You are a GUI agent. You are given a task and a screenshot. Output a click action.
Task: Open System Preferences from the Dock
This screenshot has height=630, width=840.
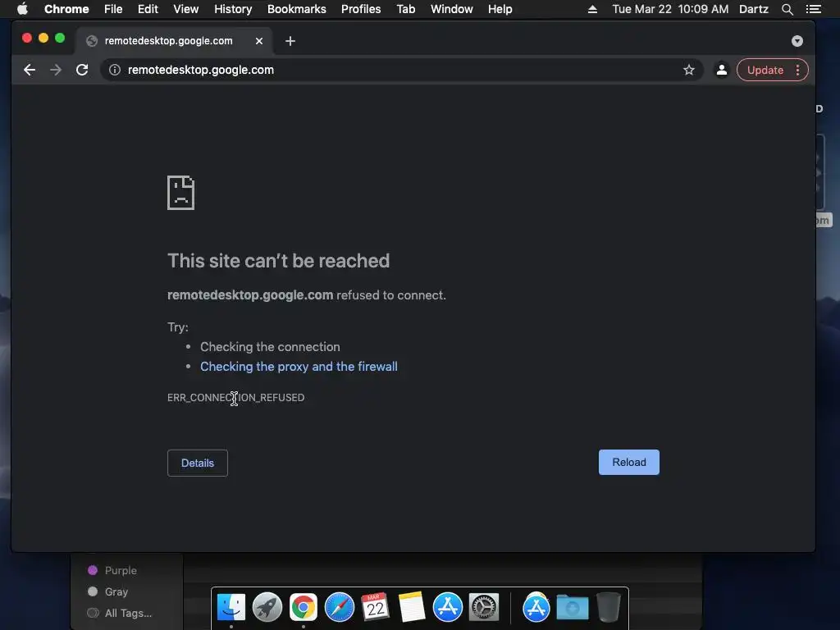[x=484, y=607]
